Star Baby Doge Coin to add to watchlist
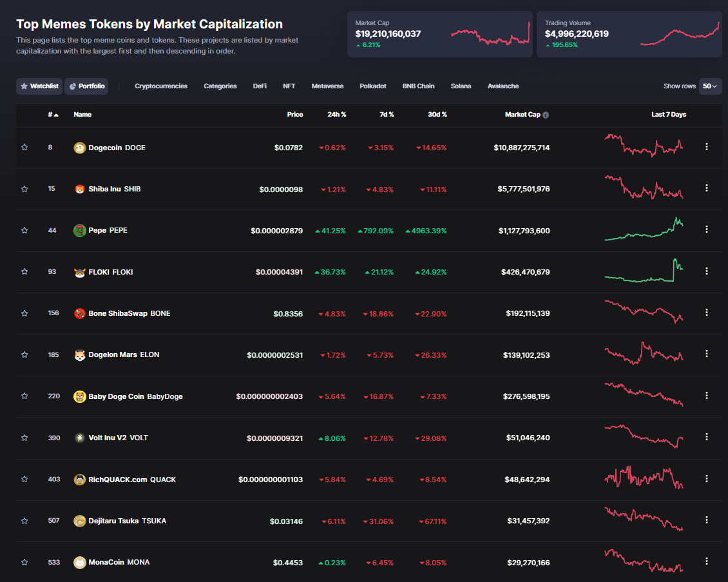This screenshot has width=728, height=582. pyautogui.click(x=24, y=396)
